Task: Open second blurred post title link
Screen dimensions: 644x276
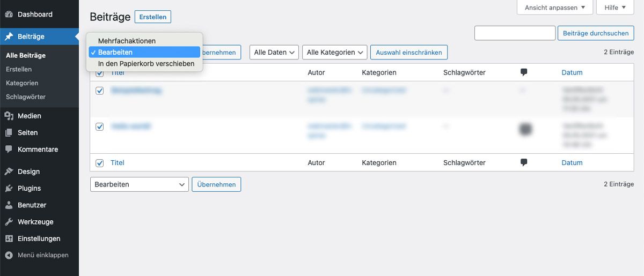Action: (x=131, y=126)
